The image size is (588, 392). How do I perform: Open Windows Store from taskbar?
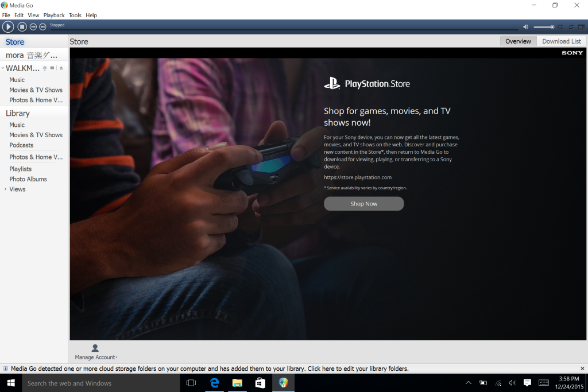point(260,383)
